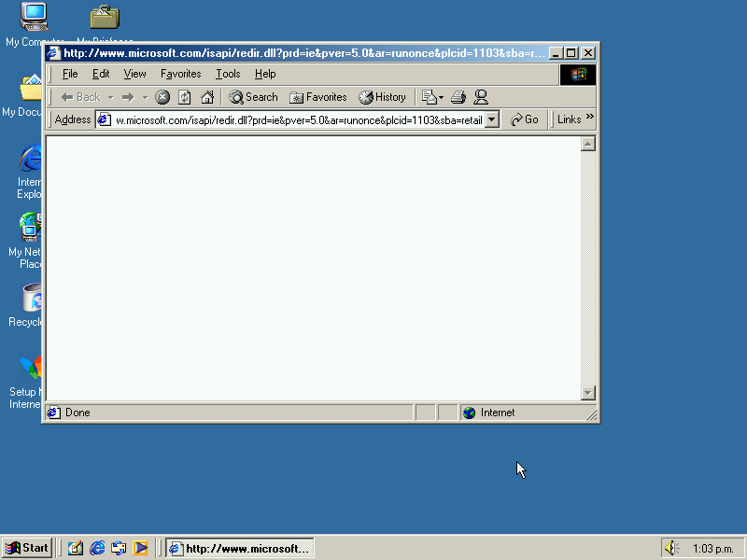Click the volume speaker tray icon

(x=671, y=548)
